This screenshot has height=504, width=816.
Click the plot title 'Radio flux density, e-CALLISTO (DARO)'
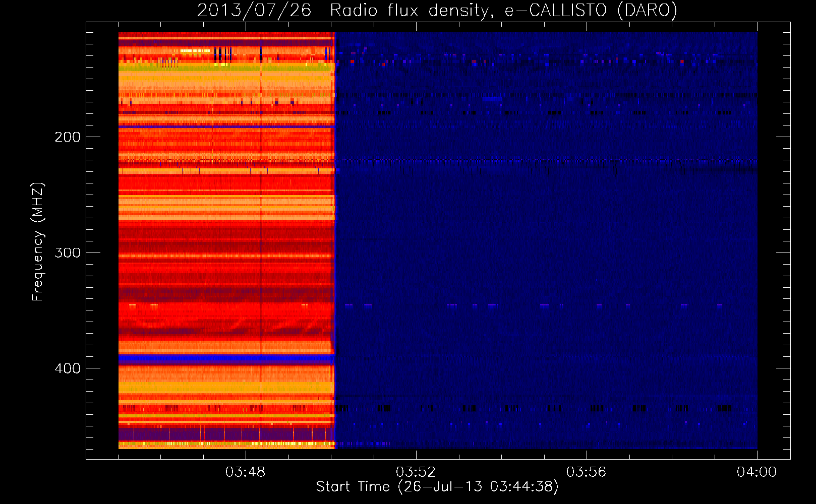point(503,11)
